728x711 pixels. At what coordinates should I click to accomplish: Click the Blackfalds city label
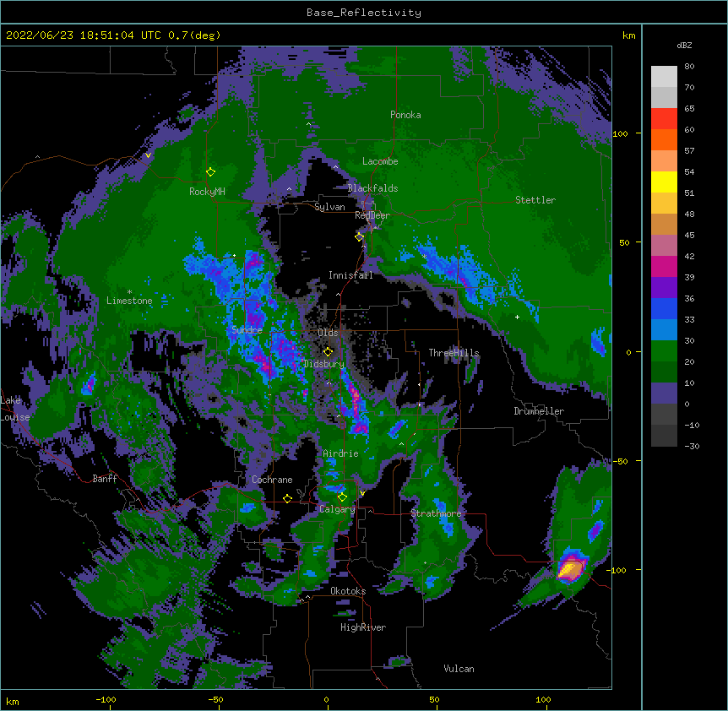(372, 188)
